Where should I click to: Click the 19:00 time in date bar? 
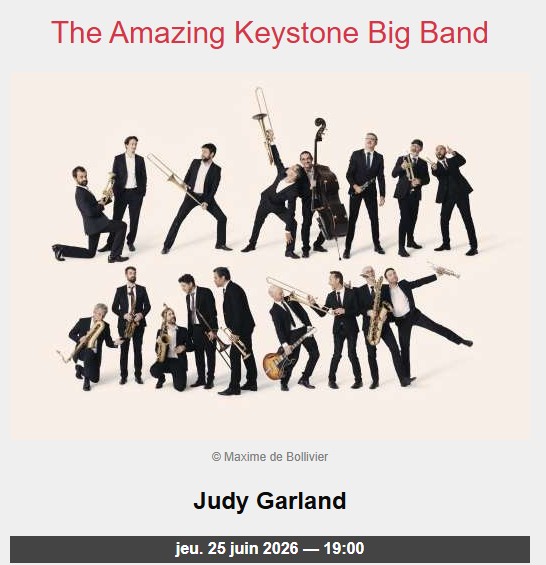pyautogui.click(x=344, y=548)
